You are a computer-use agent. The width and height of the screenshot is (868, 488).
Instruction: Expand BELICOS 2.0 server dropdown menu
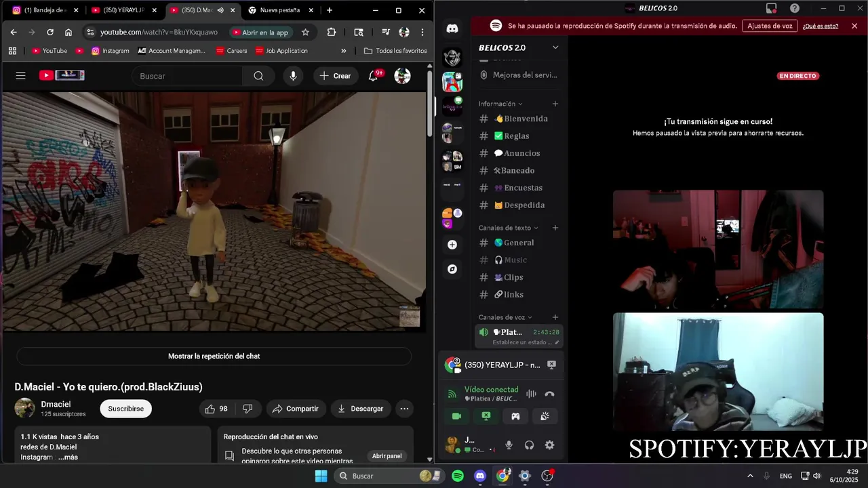point(555,47)
